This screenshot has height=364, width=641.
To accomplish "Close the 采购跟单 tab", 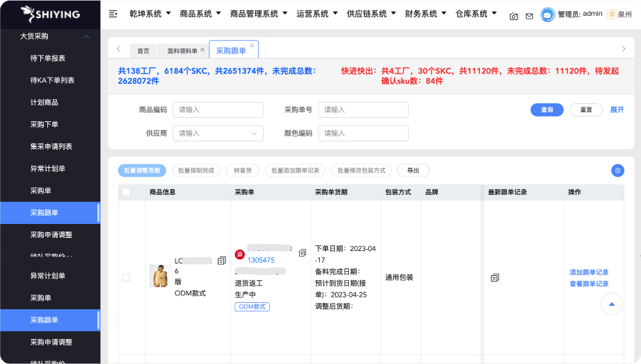I will (x=253, y=46).
